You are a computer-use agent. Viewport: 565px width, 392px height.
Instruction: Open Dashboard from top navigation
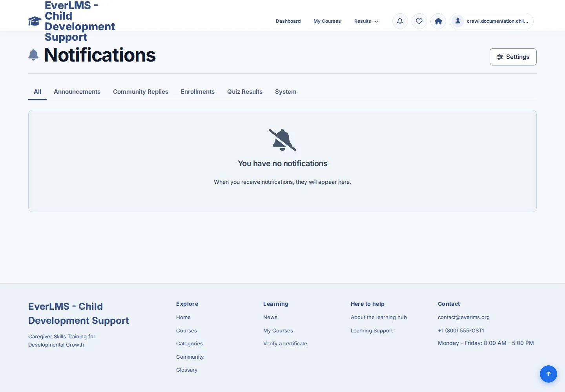pyautogui.click(x=288, y=21)
